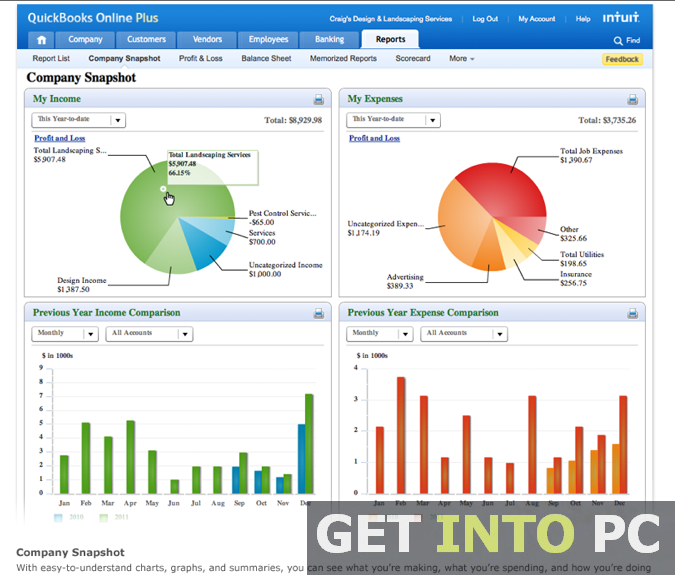Click the Advertising $389.33 label

pyautogui.click(x=405, y=281)
